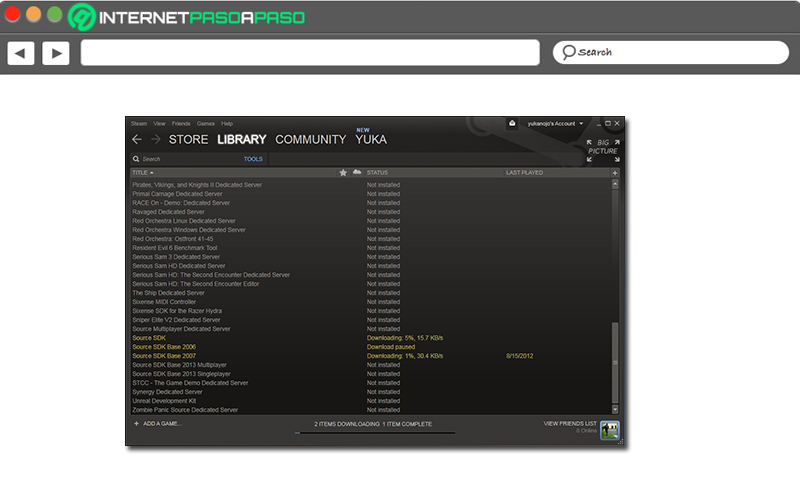
Task: Open the Steam inbox notification icon
Action: [x=512, y=123]
